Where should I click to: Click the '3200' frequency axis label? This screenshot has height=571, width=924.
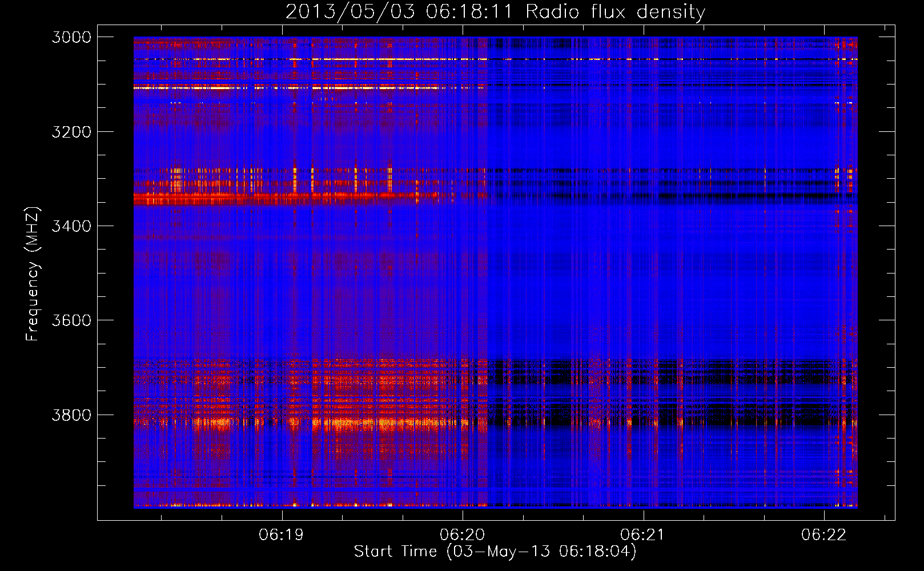(71, 132)
